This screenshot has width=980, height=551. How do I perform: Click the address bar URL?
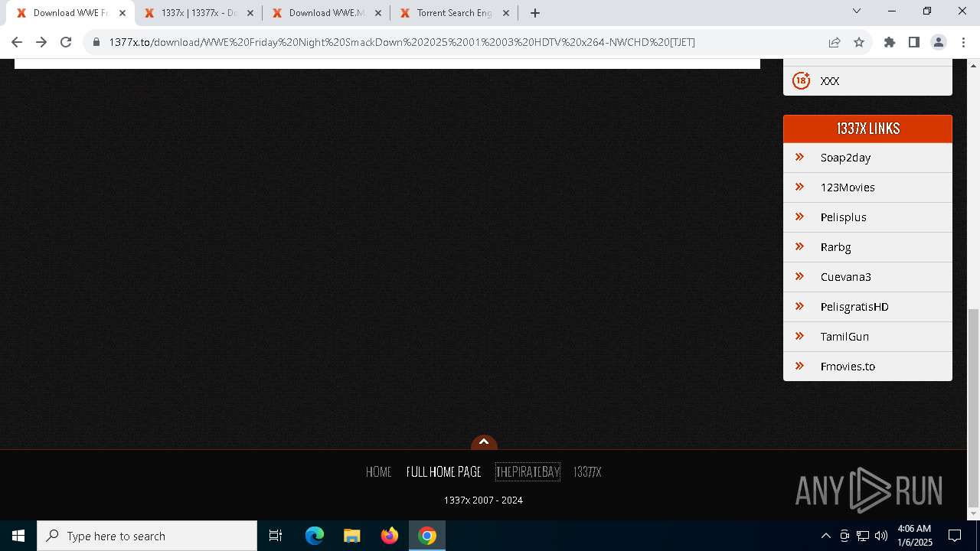coord(402,42)
